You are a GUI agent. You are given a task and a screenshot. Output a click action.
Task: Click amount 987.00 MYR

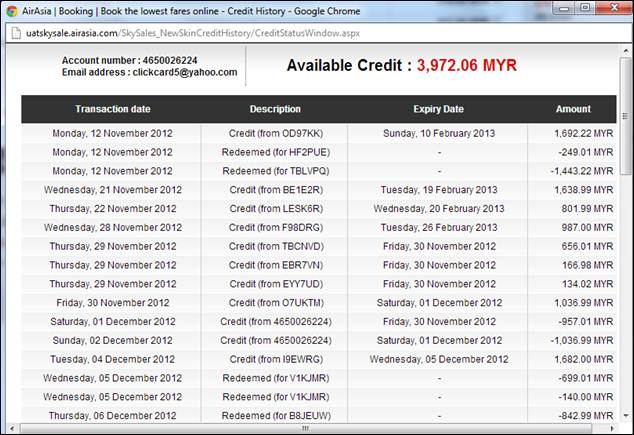click(x=587, y=228)
